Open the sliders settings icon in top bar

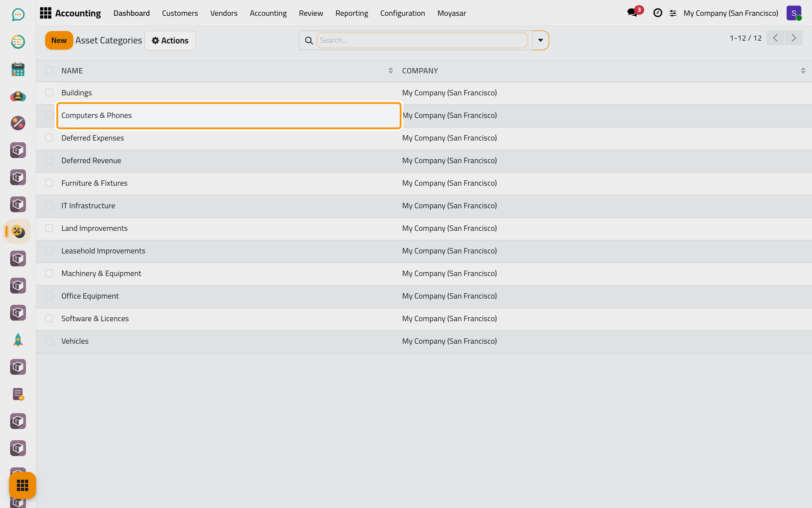pos(673,14)
